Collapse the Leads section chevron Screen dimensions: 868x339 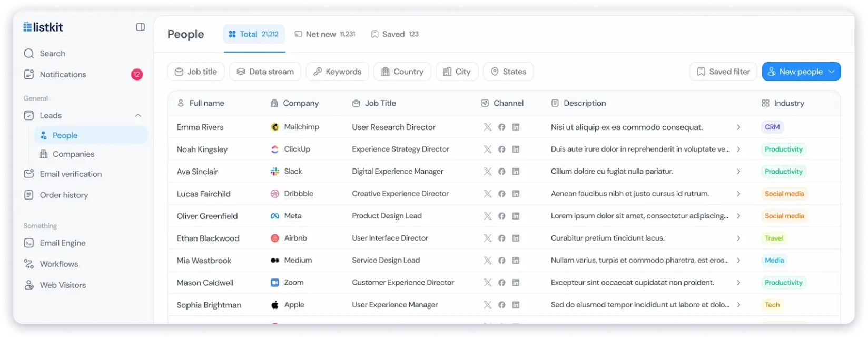point(138,116)
